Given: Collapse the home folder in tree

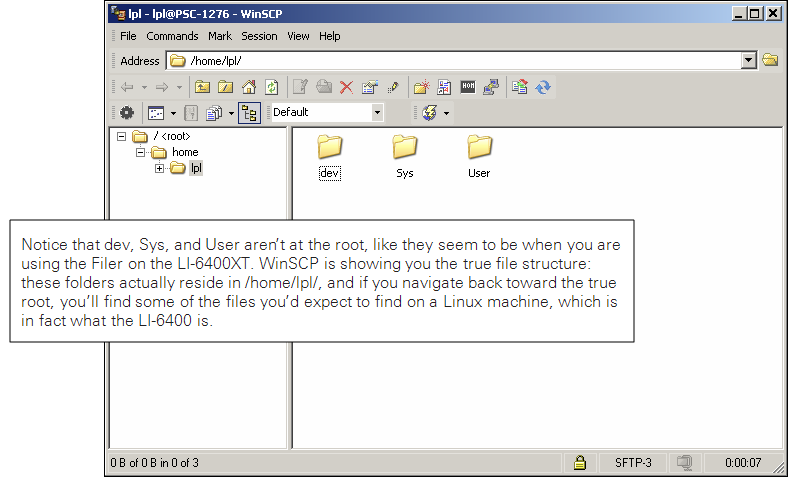Looking at the screenshot, I should [x=140, y=152].
